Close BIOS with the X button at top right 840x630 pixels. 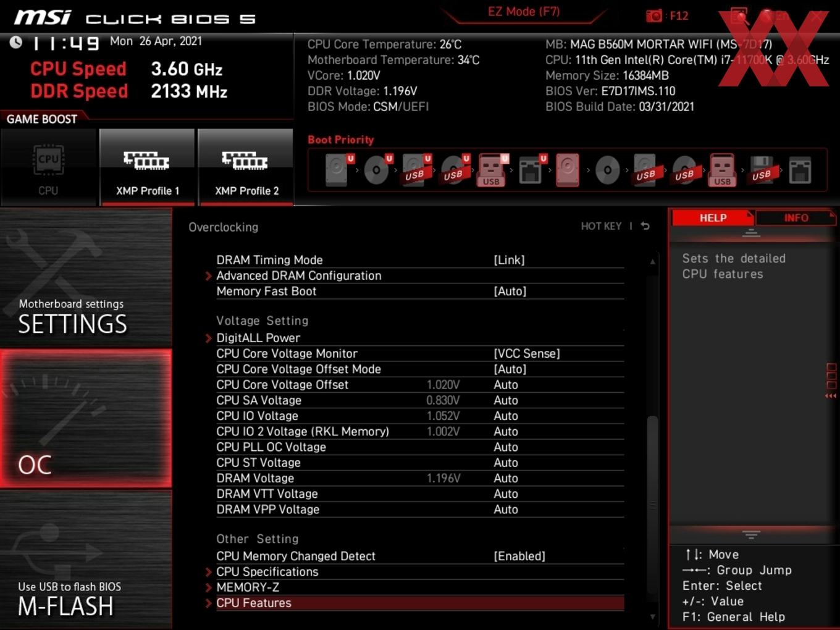coord(817,16)
